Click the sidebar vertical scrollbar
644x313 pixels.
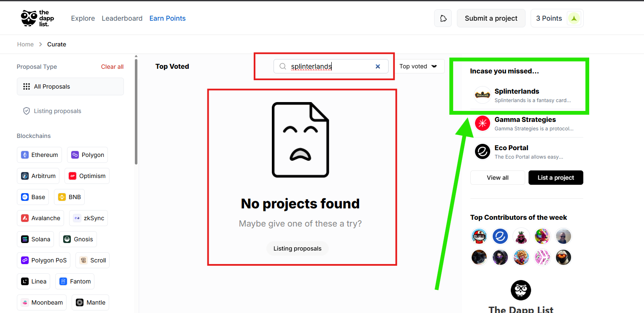click(136, 112)
